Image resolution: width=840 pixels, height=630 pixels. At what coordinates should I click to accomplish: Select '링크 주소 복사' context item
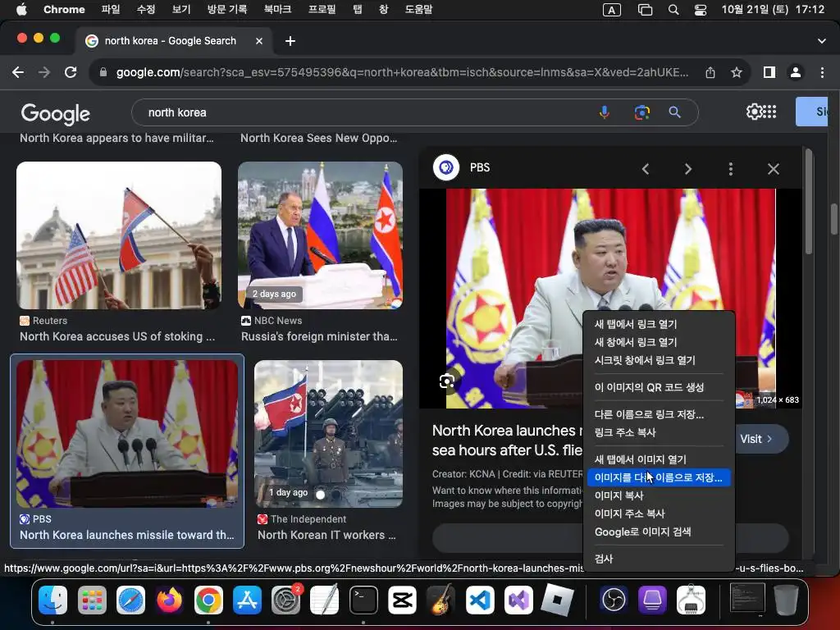click(x=659, y=432)
